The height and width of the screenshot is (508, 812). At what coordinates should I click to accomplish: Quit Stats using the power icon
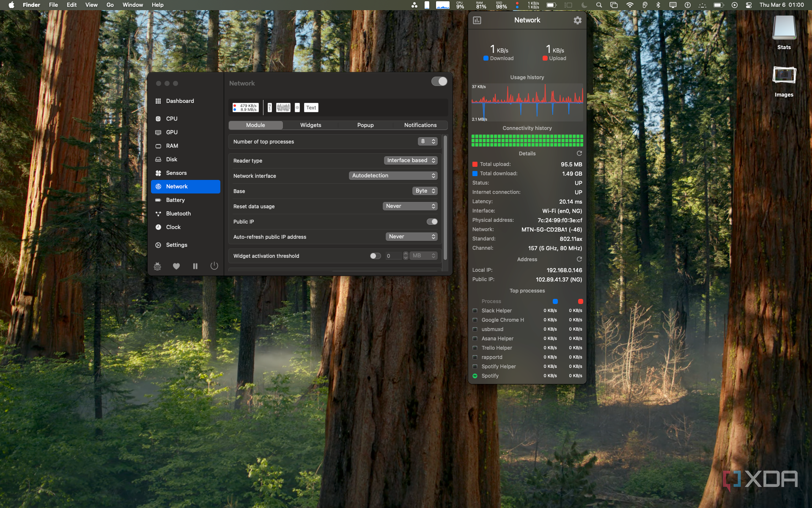[x=214, y=266]
